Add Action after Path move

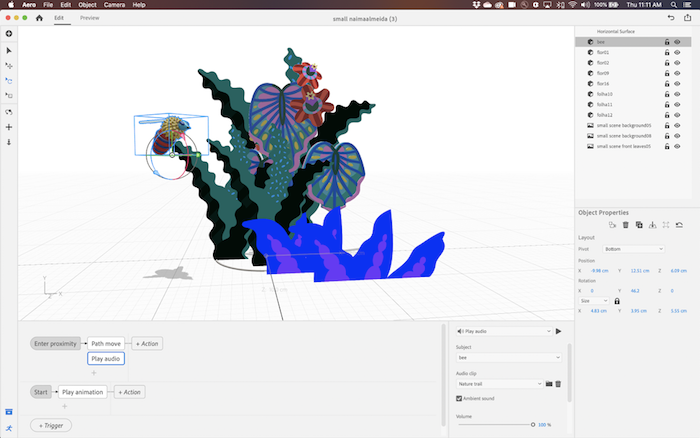(147, 344)
